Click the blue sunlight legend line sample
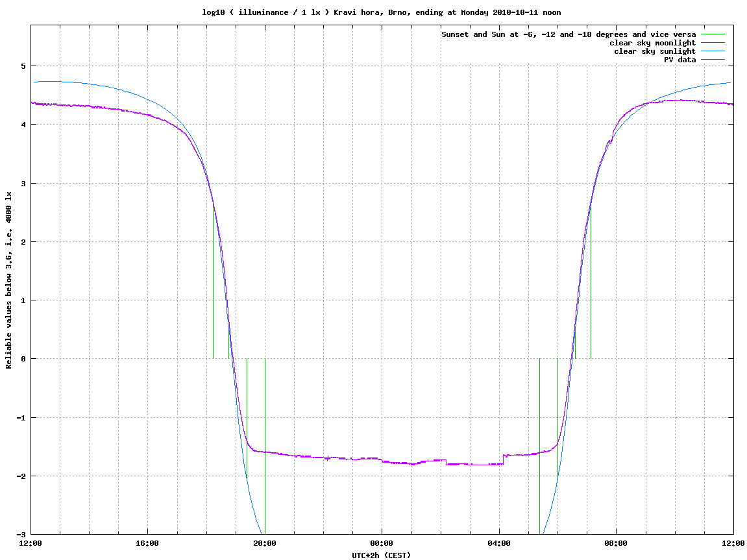This screenshot has width=747, height=560. [713, 51]
